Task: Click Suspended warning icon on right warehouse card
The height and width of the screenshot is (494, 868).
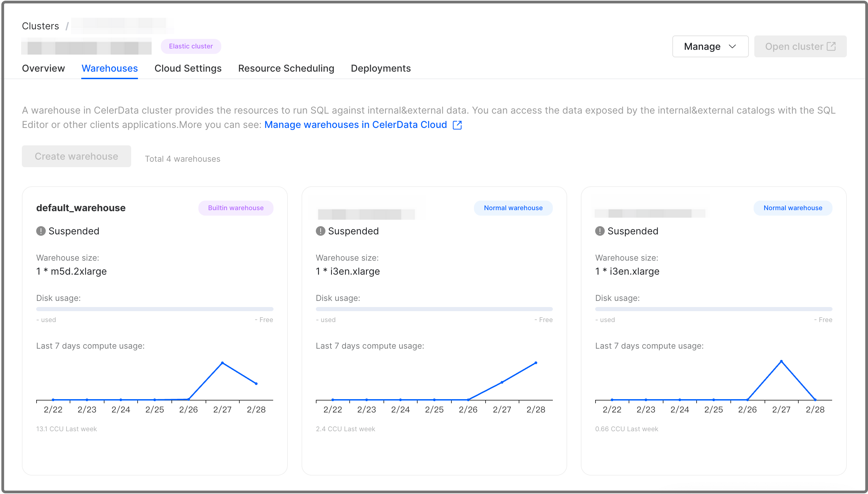Action: coord(600,231)
